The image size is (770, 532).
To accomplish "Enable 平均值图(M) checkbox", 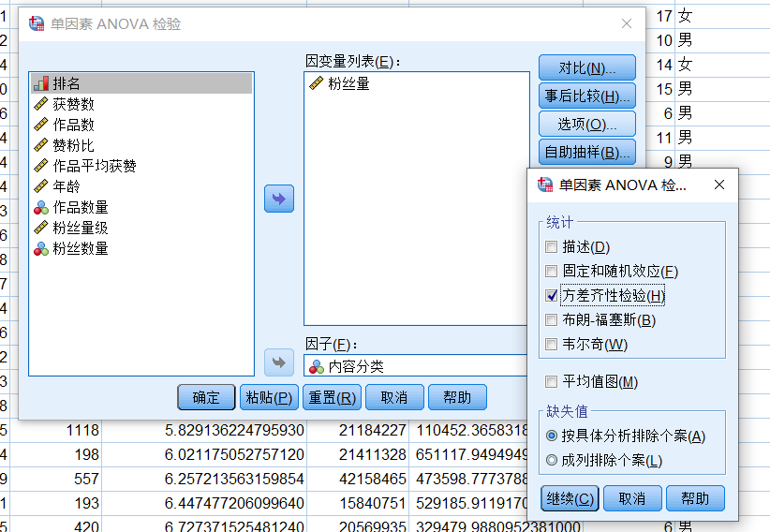I will 552,382.
